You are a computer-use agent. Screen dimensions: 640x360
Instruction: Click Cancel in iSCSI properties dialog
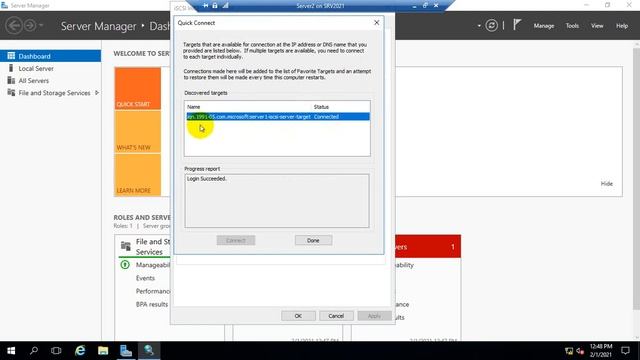(336, 316)
